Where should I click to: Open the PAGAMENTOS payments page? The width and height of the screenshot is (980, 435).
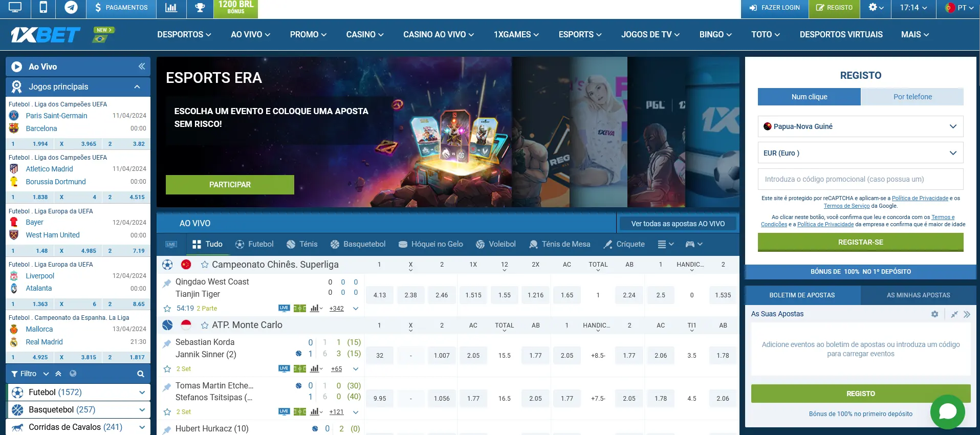(x=121, y=8)
